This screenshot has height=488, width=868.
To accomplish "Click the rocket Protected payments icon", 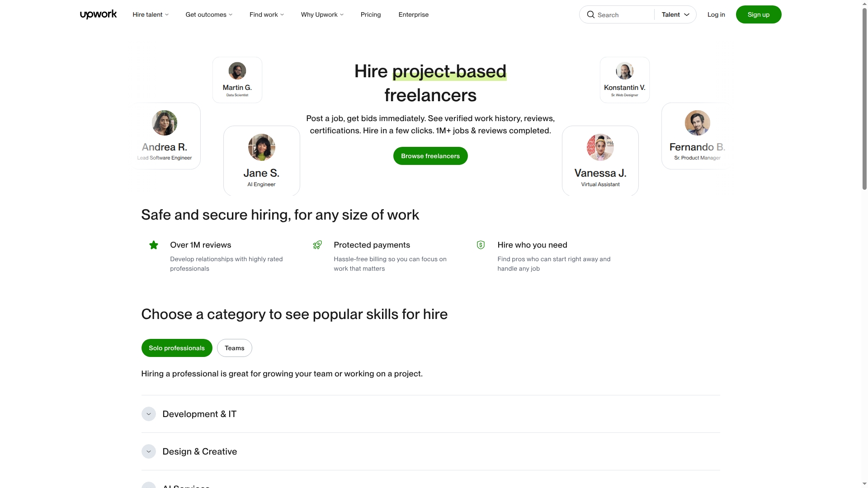I will (317, 245).
